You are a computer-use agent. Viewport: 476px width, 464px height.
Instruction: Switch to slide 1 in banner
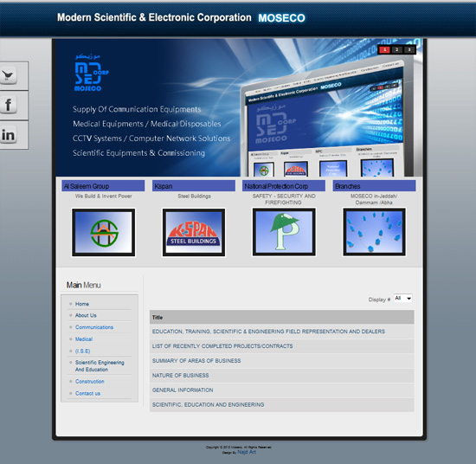384,50
